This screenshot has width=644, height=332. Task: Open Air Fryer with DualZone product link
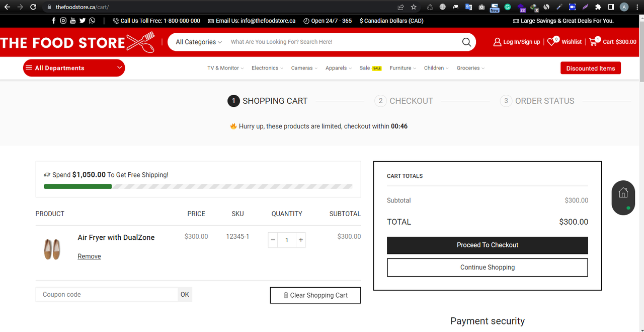point(116,237)
